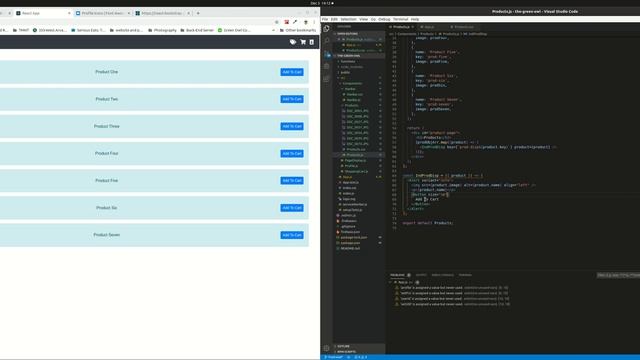Image resolution: width=640 pixels, height=360 pixels.
Task: Open the Help menu in VS Code
Action: point(415,19)
